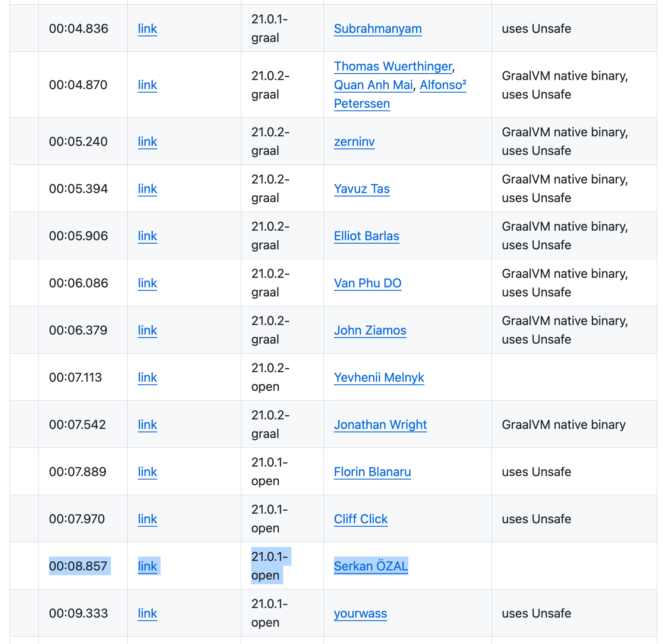Select 21.0.2-graal in Jonathan Wright's row
Screen dimensions: 672x644
pos(271,425)
